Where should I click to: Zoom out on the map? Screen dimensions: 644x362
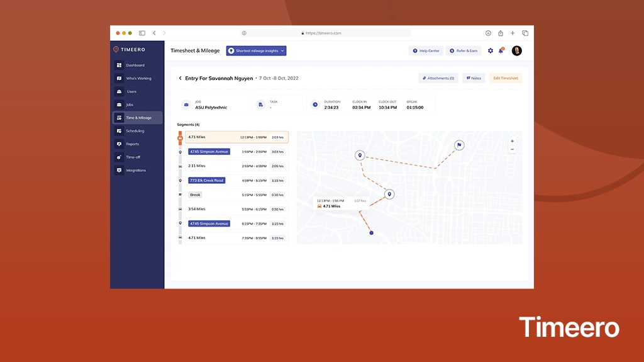click(512, 149)
